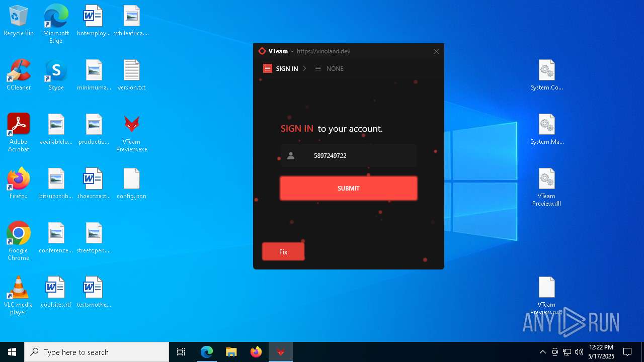The width and height of the screenshot is (644, 362).
Task: Click the network tray icon
Action: pos(567,352)
